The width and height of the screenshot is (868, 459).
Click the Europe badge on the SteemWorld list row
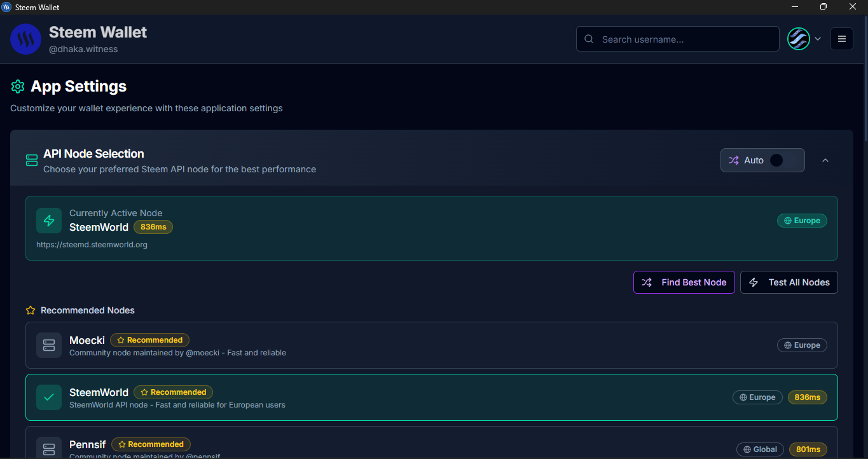coord(757,397)
